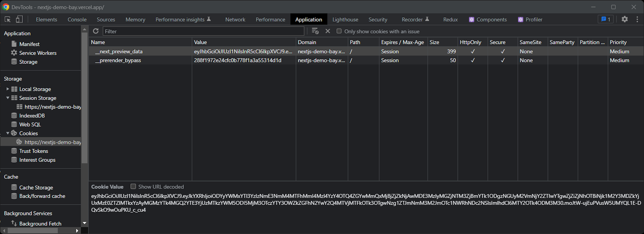Open the Recorder tab
Viewport: 644px width, 234px height.
coord(415,20)
